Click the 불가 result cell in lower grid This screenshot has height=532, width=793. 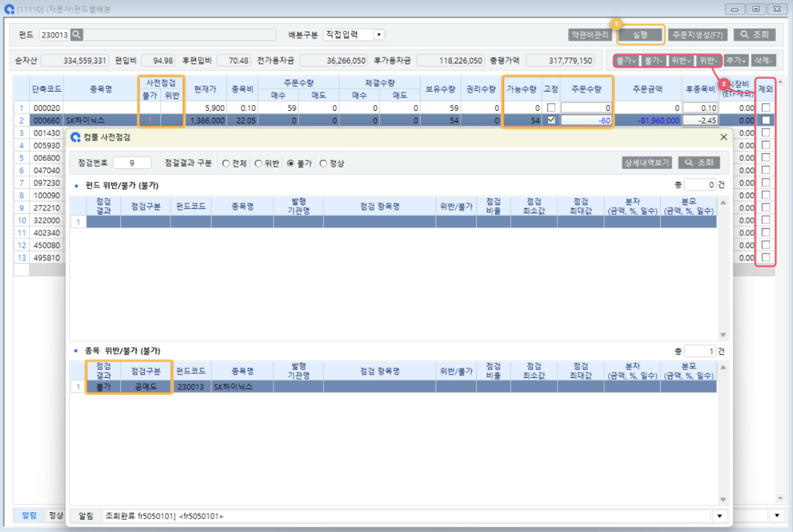[104, 387]
